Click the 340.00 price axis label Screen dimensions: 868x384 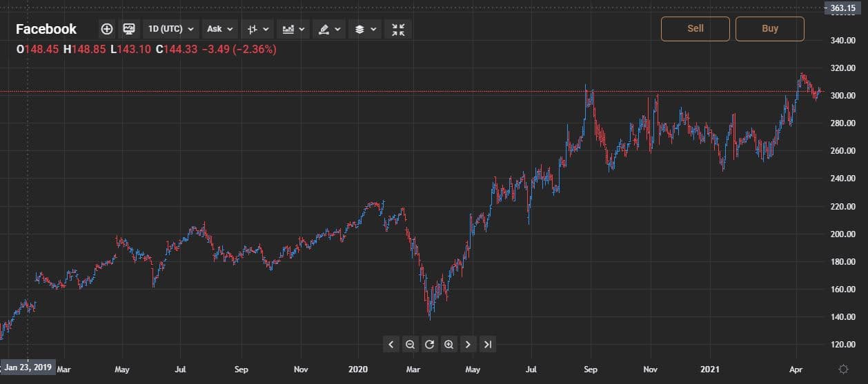(844, 41)
